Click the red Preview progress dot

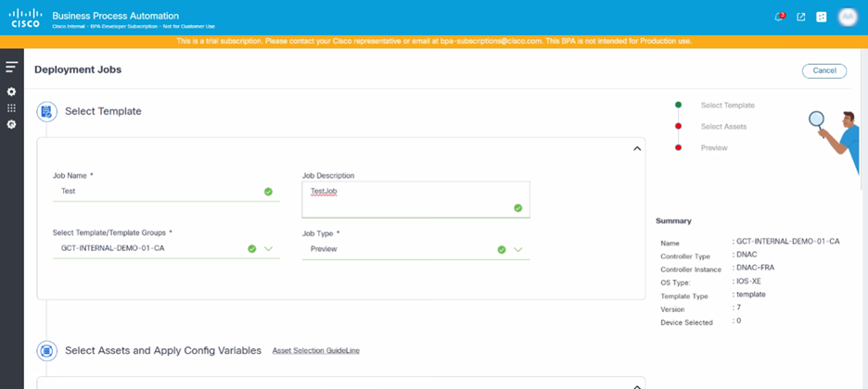pos(678,147)
